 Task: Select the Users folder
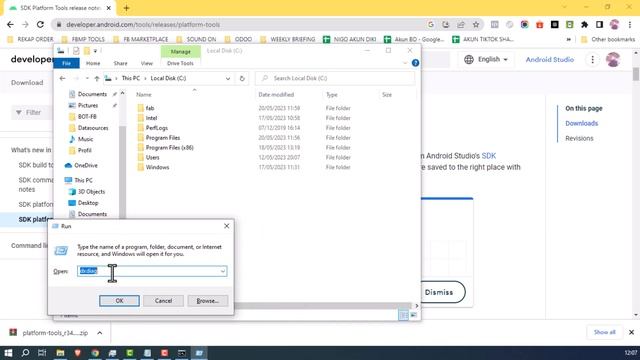152,157
